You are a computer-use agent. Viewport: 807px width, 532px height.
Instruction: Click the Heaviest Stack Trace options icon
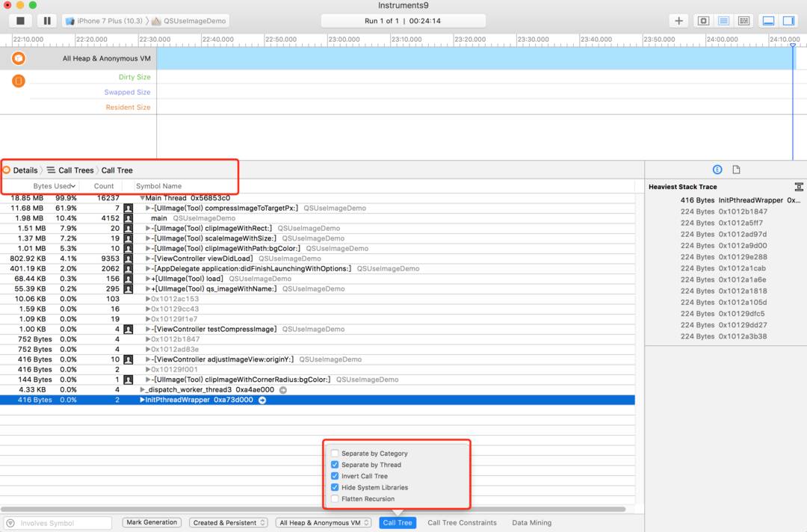pyautogui.click(x=799, y=187)
